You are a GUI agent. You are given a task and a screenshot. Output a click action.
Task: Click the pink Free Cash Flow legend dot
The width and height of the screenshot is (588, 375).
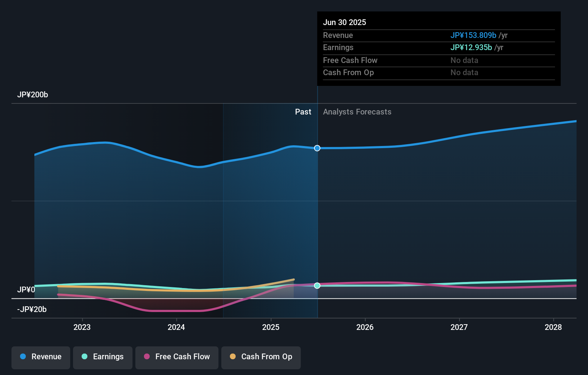146,357
